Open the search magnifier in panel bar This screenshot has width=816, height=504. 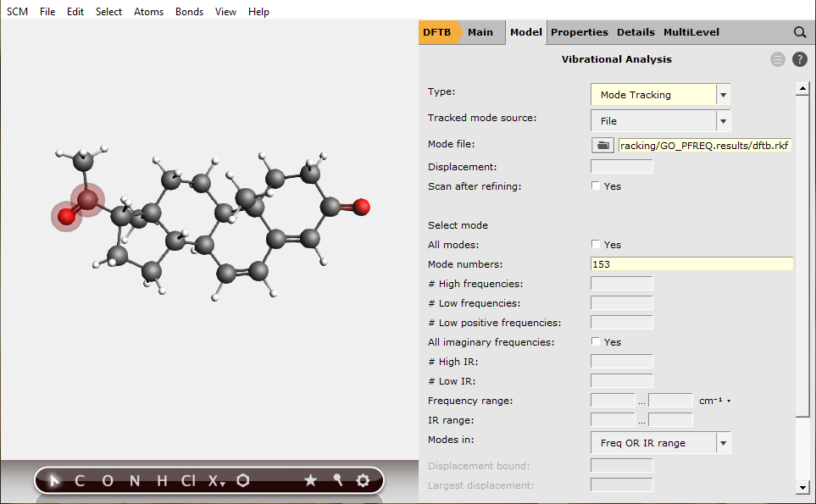tap(799, 31)
